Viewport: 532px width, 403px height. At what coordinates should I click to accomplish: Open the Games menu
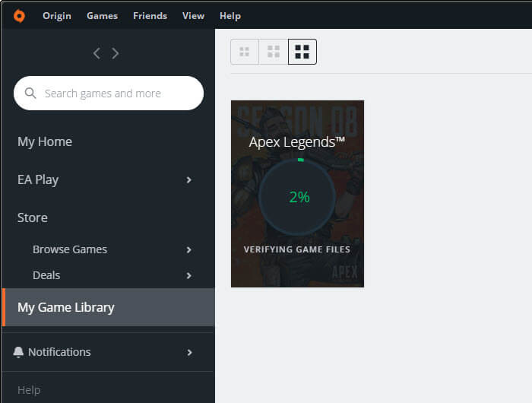[x=102, y=16]
